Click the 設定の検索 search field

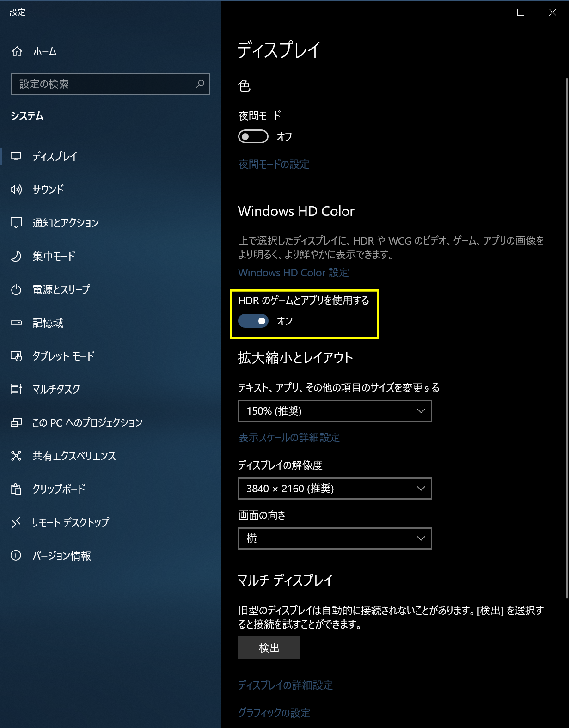coord(110,84)
